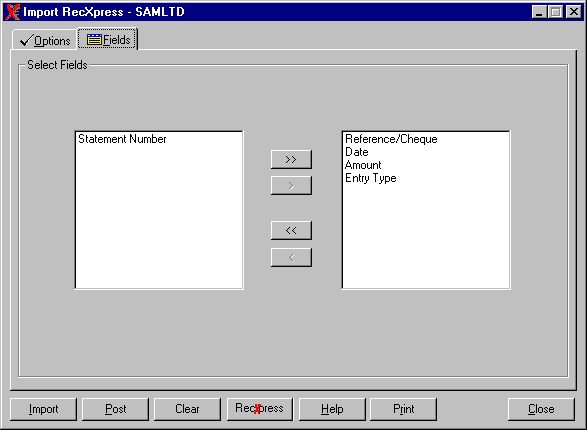
Task: Move all fields right with >> button
Action: [291, 159]
